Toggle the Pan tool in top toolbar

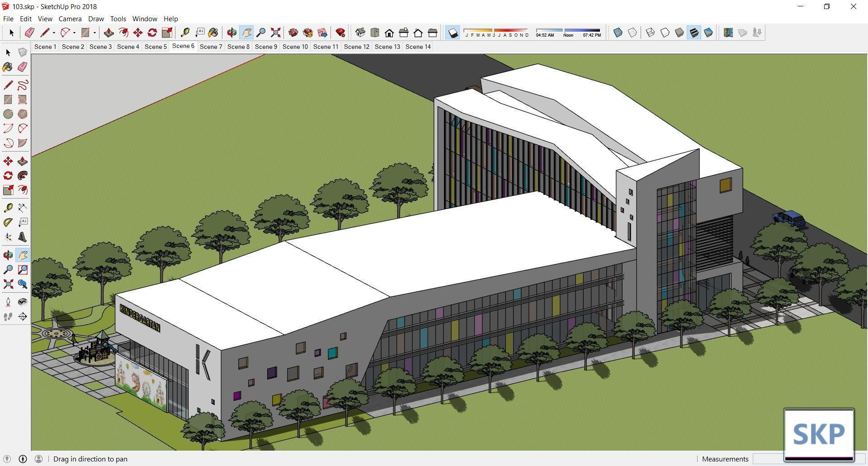[246, 33]
